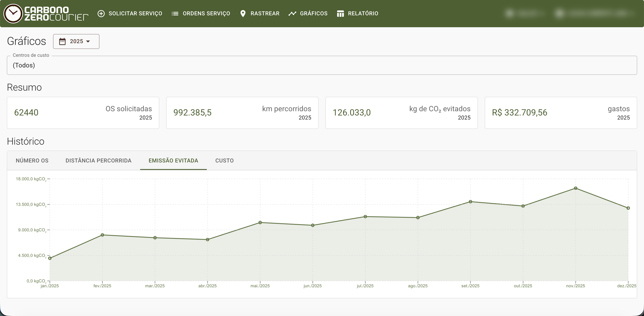Click the arrow on the 2025 calendar picker
Image resolution: width=644 pixels, height=316 pixels.
(x=88, y=41)
